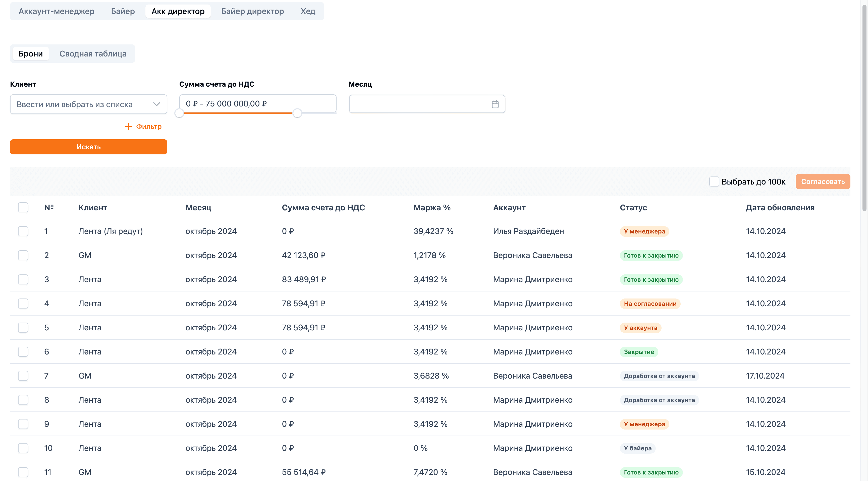Check the row 8 checkbox

coord(23,400)
